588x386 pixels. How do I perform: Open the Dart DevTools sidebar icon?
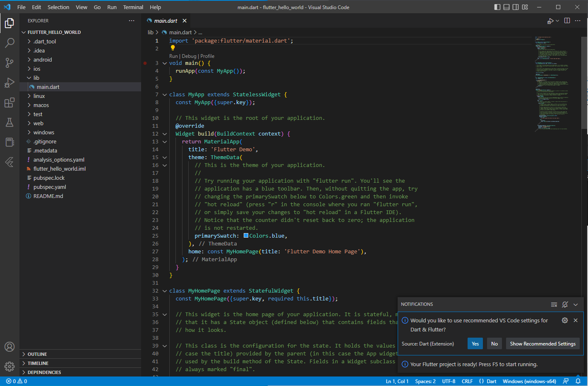click(10, 142)
